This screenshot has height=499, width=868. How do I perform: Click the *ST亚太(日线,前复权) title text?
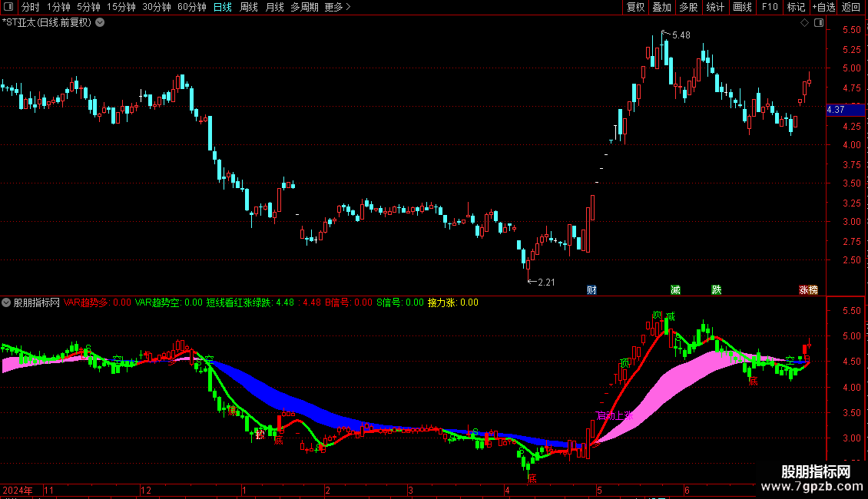(x=47, y=23)
